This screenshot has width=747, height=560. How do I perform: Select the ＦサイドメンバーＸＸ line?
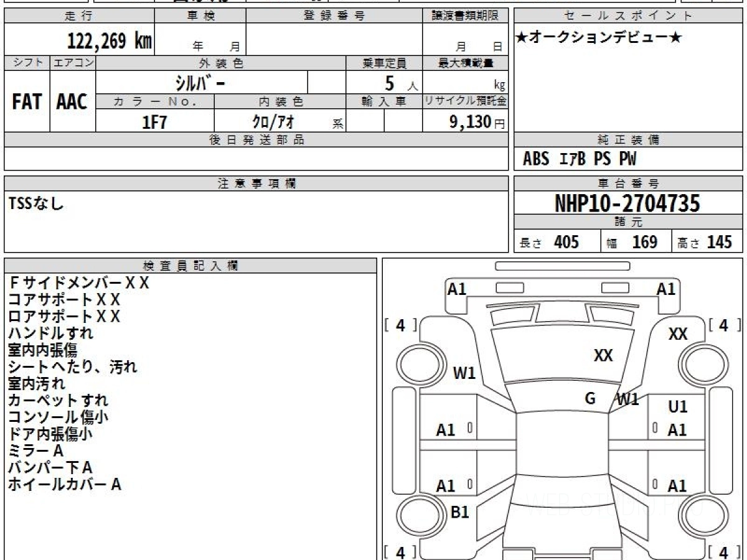pos(79,283)
